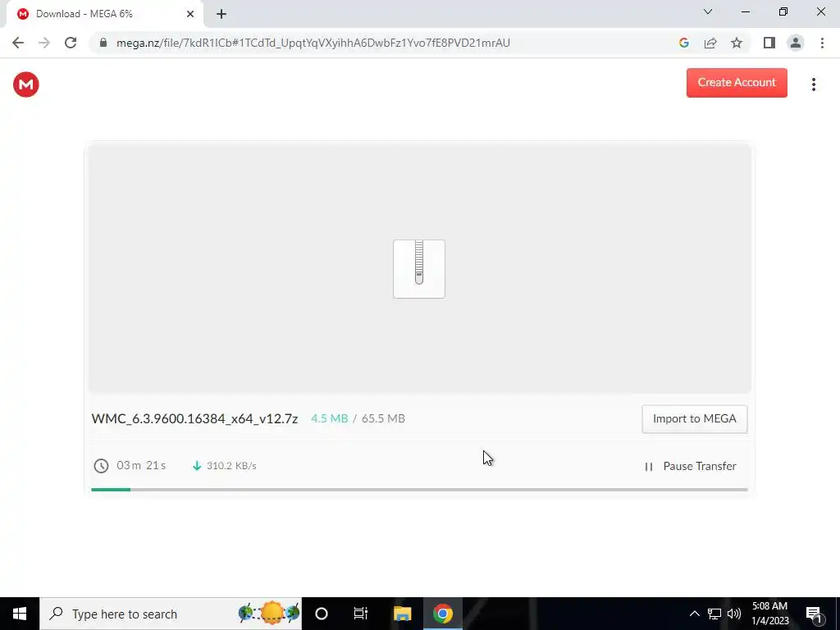Go forward in browser history
Image resolution: width=840 pixels, height=630 pixels.
(44, 43)
